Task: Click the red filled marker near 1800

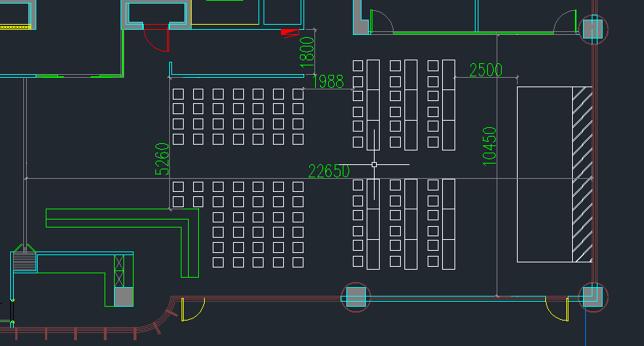Action: point(290,33)
